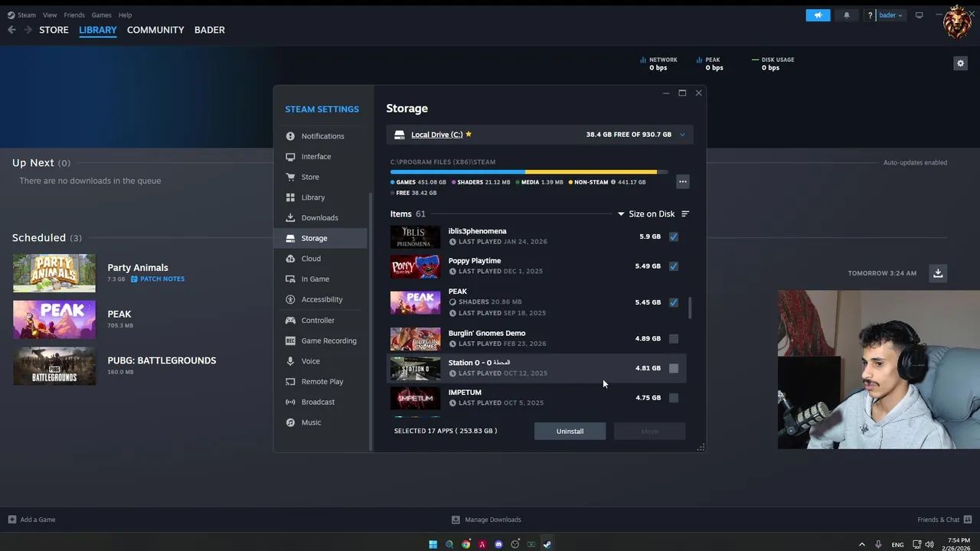Click the blue announcements megaphone icon

pos(818,15)
